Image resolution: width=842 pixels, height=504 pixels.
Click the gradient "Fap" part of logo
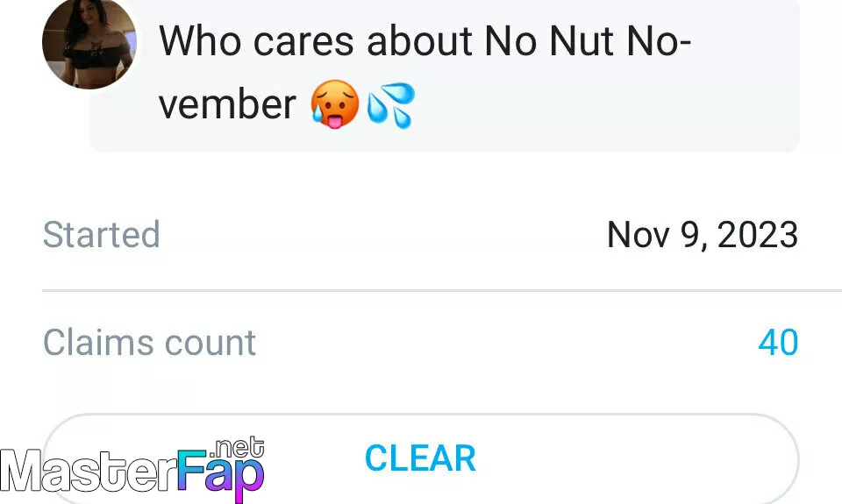pyautogui.click(x=221, y=473)
